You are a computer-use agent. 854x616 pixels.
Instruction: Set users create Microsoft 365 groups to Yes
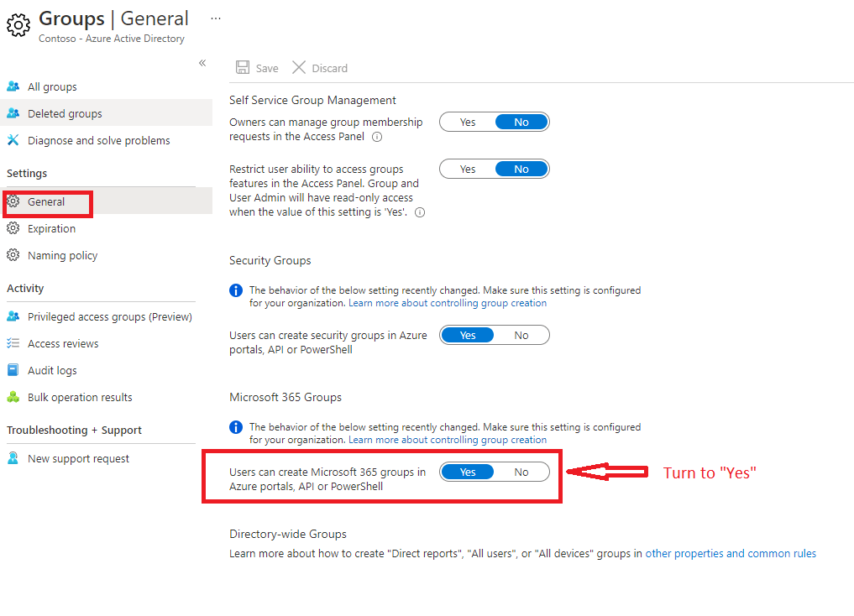[x=467, y=472]
